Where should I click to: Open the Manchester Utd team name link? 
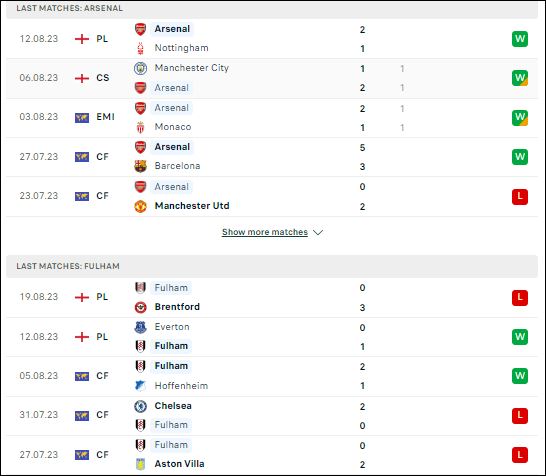tap(192, 206)
